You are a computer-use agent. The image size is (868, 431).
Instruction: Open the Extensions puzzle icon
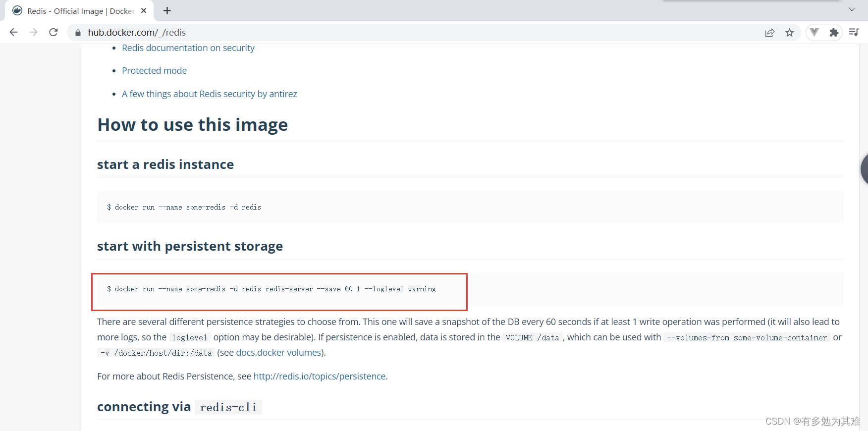coord(834,32)
